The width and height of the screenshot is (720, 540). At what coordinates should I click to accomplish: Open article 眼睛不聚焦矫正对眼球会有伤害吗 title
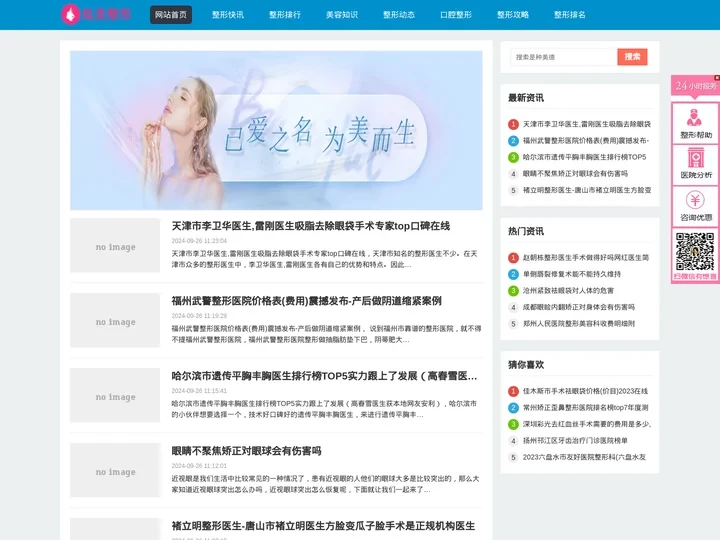[247, 451]
